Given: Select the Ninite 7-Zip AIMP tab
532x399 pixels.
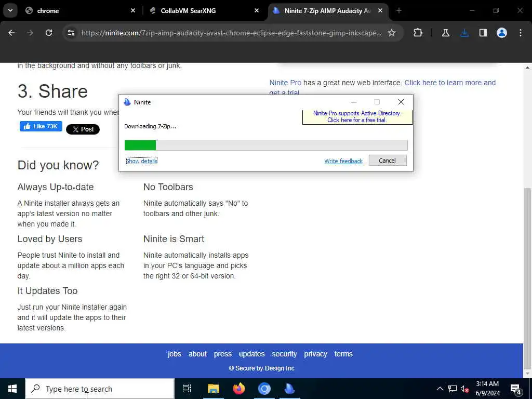Looking at the screenshot, I should (327, 10).
